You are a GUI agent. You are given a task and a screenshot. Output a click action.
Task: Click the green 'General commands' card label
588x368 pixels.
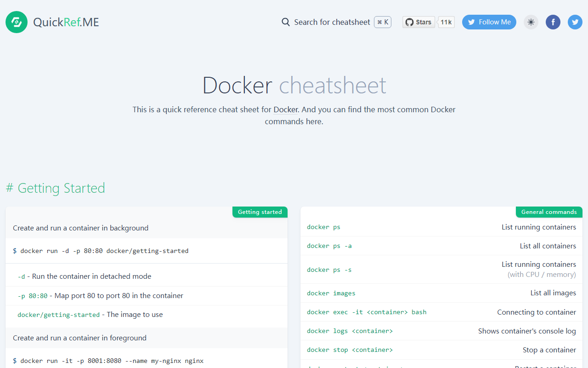(549, 212)
